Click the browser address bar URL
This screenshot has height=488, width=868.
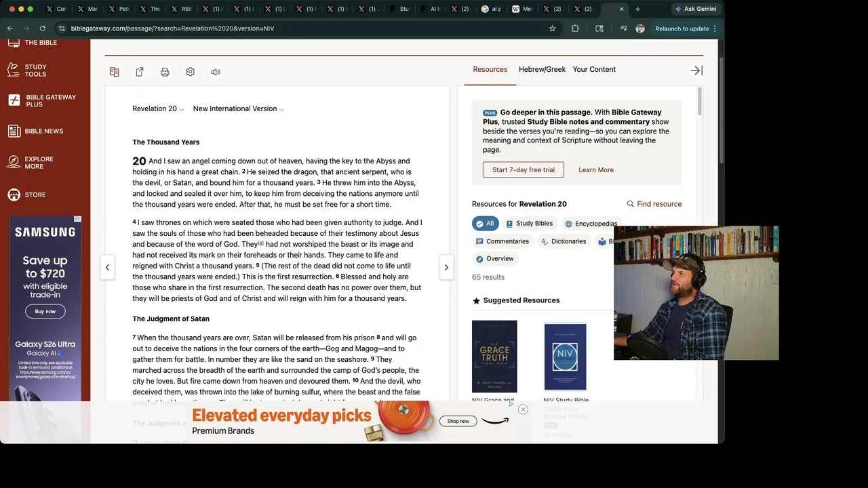[x=172, y=28]
